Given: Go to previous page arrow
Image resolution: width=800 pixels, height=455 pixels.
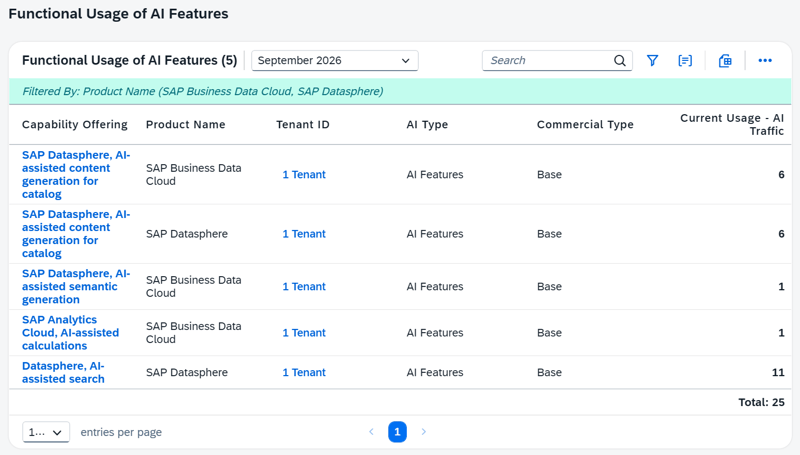Looking at the screenshot, I should coord(371,432).
